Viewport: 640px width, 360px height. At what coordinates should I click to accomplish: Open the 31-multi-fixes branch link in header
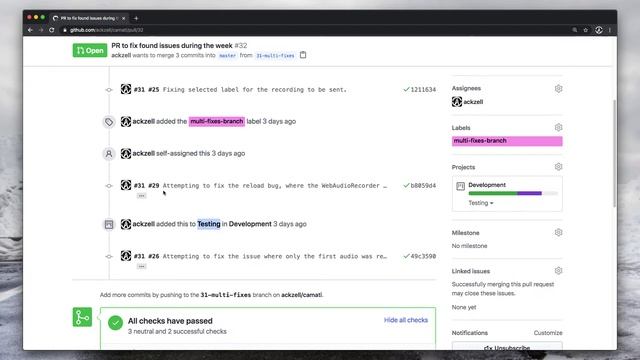pyautogui.click(x=275, y=56)
